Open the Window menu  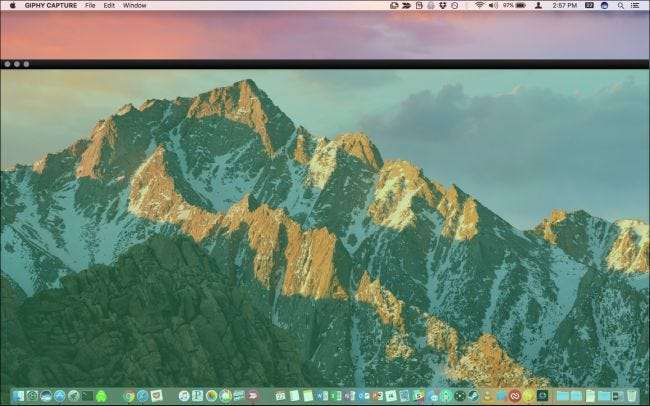134,5
